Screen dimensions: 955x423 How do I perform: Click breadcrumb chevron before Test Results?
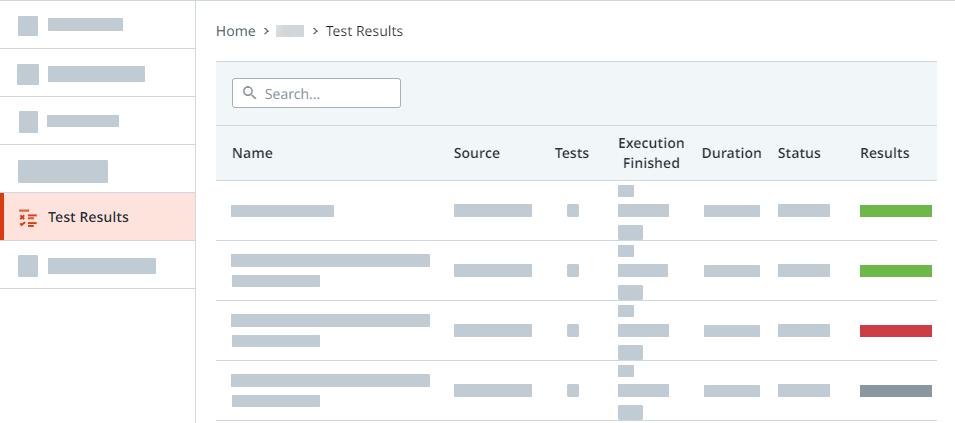click(x=315, y=31)
